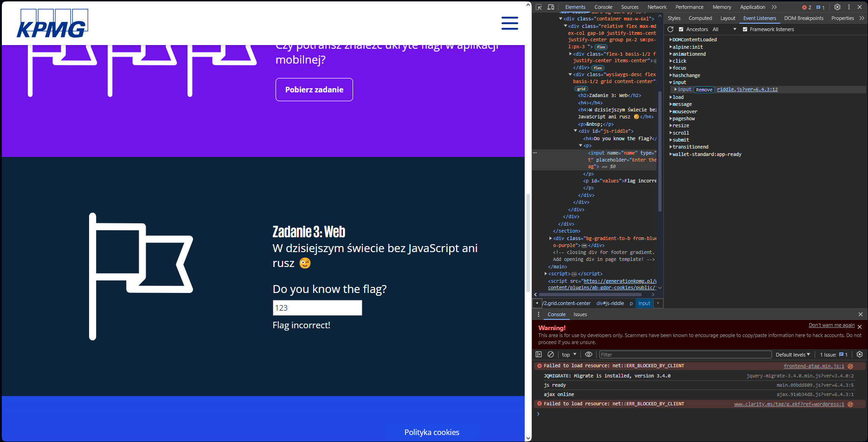868x442 pixels.
Task: Click the issue flag beside '1 Issue'
Action: pos(842,355)
